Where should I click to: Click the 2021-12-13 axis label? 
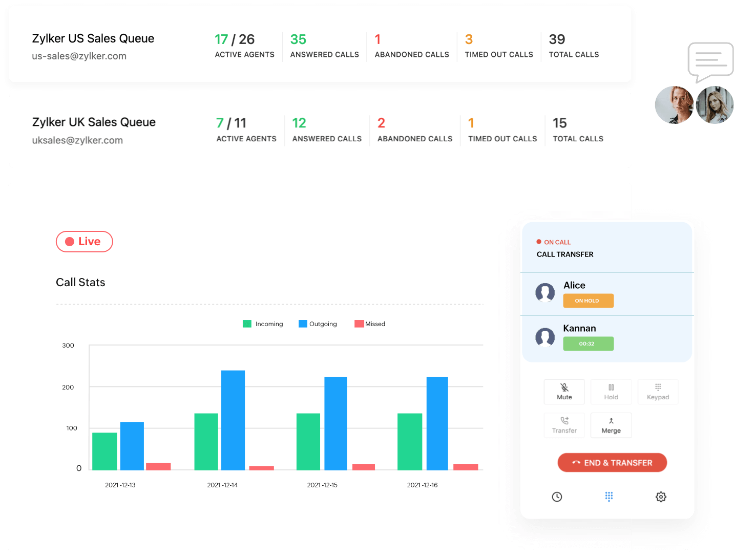pos(120,485)
